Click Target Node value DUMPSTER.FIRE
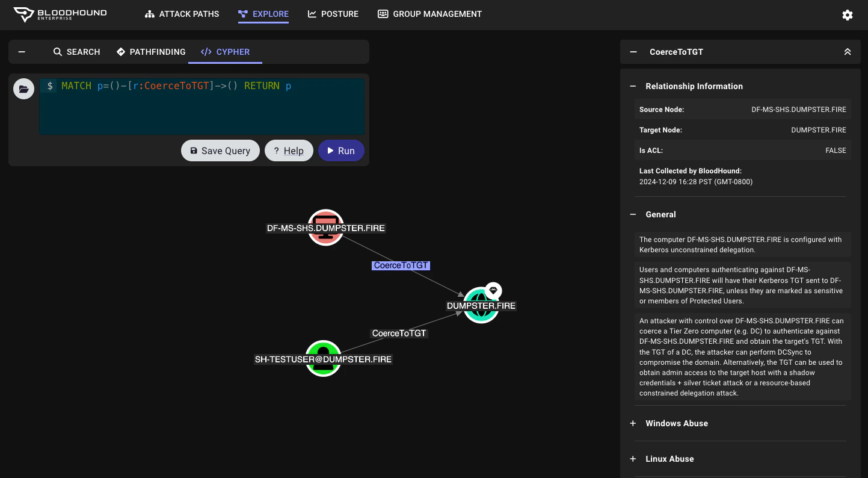The image size is (868, 478). coord(819,130)
